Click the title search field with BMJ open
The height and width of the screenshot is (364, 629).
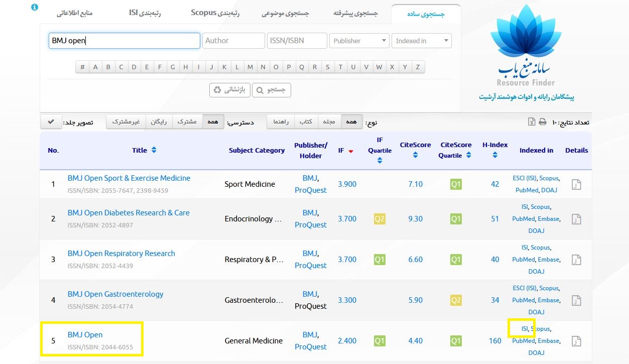[x=124, y=41]
